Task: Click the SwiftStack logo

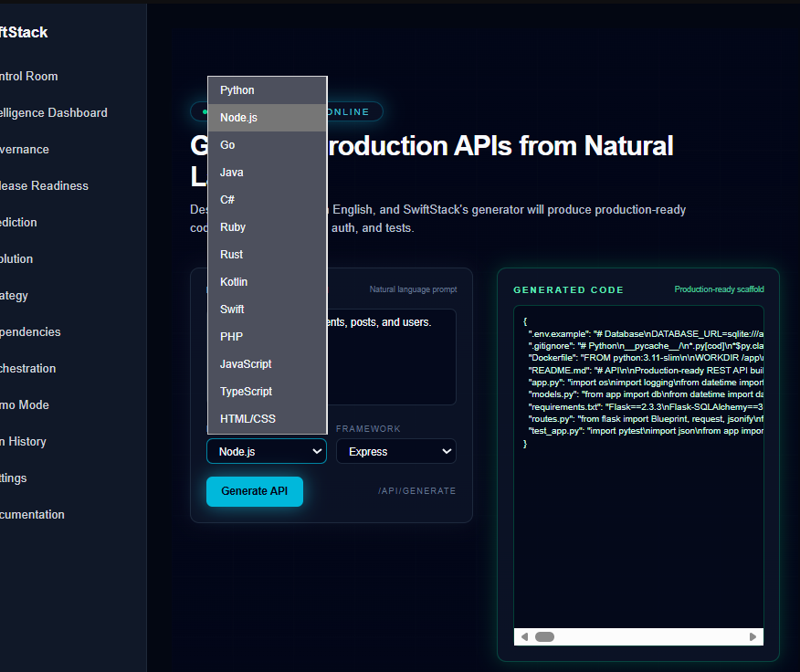Action: [22, 32]
